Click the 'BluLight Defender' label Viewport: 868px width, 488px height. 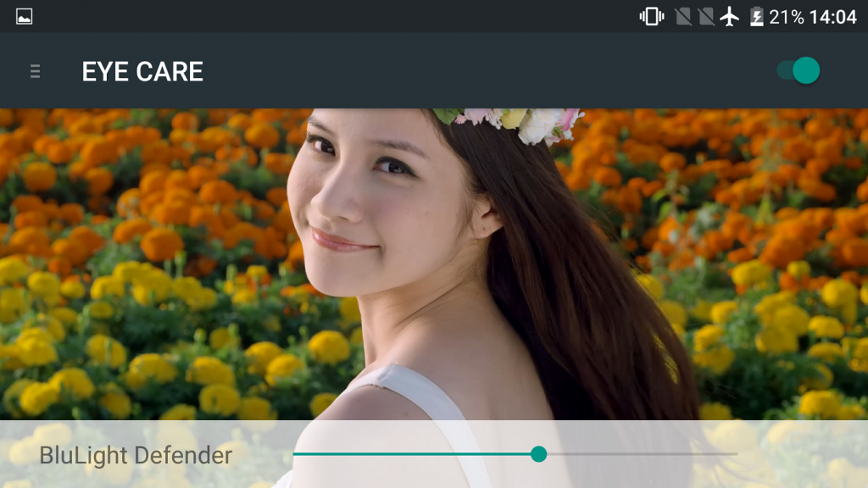pos(136,455)
